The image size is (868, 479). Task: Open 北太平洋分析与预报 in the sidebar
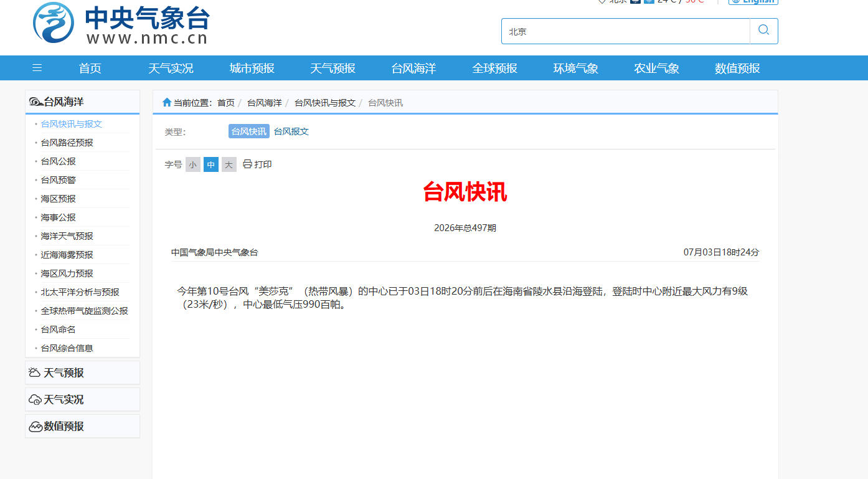(x=80, y=292)
